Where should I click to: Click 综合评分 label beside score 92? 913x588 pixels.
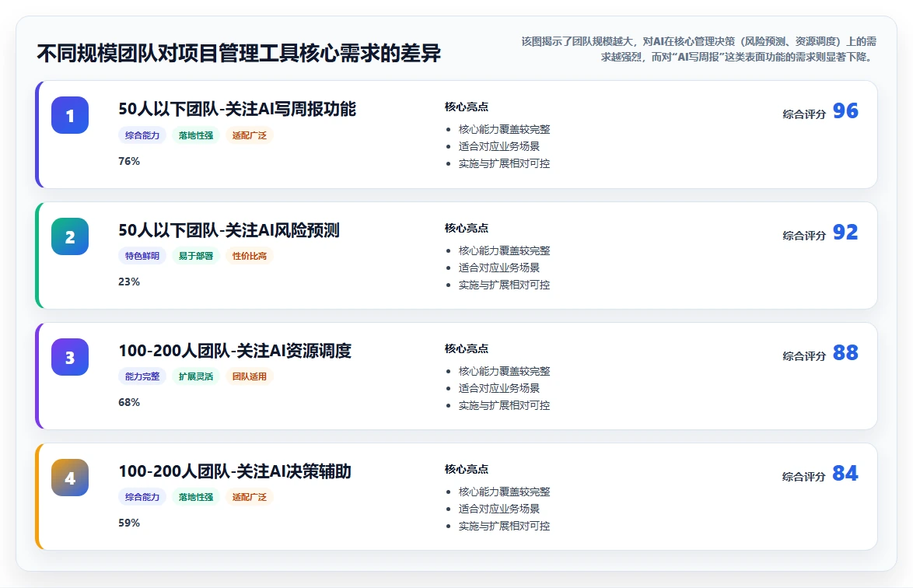(804, 236)
